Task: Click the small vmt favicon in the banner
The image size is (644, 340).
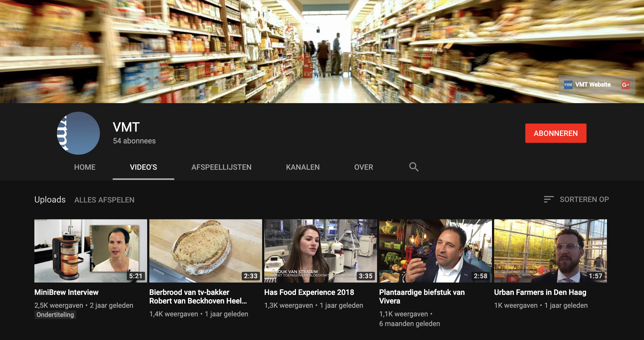Action: click(x=568, y=85)
